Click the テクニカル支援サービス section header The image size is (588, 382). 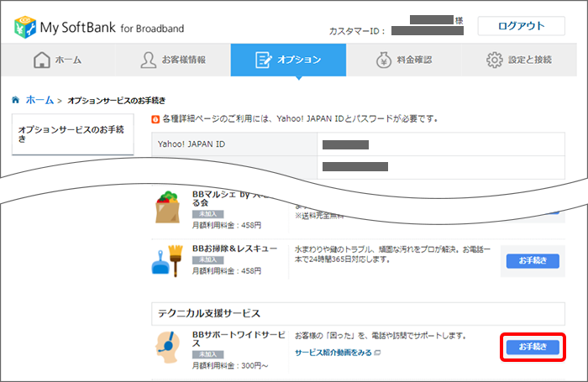coord(358,314)
